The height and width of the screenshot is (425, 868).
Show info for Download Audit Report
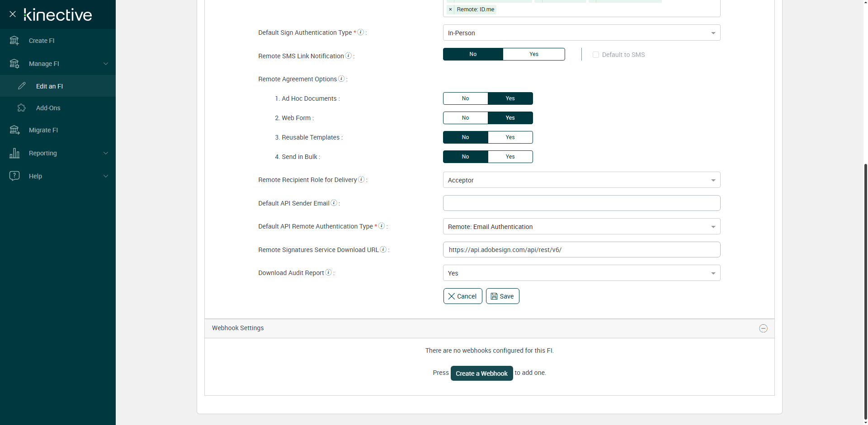tap(329, 272)
